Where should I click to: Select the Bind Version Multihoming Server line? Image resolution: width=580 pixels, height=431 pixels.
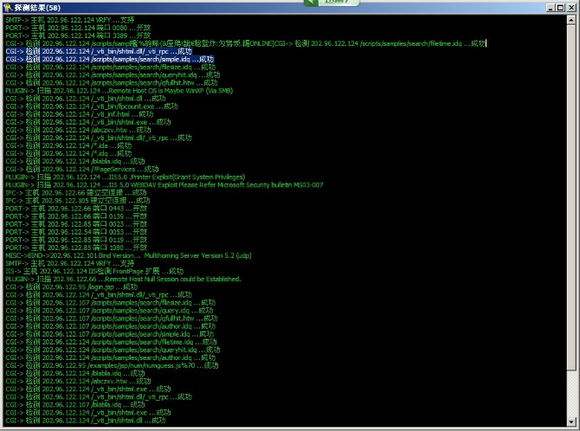coord(128,256)
